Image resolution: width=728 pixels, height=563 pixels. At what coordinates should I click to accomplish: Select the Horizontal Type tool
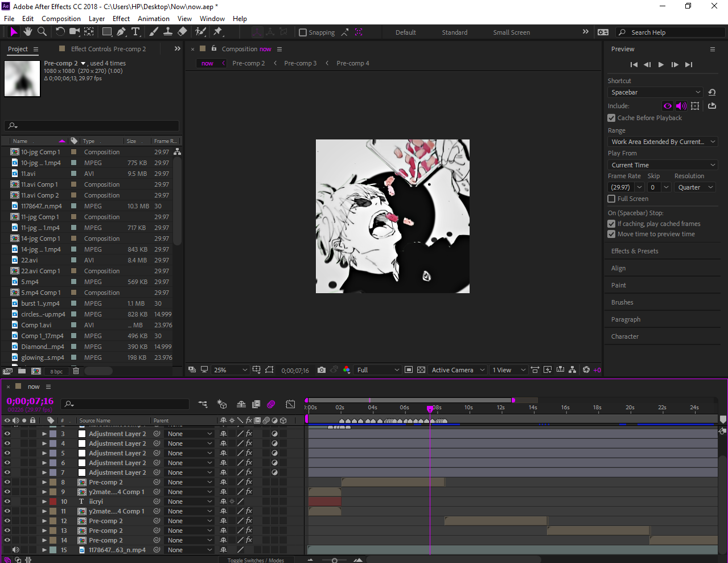tap(135, 32)
